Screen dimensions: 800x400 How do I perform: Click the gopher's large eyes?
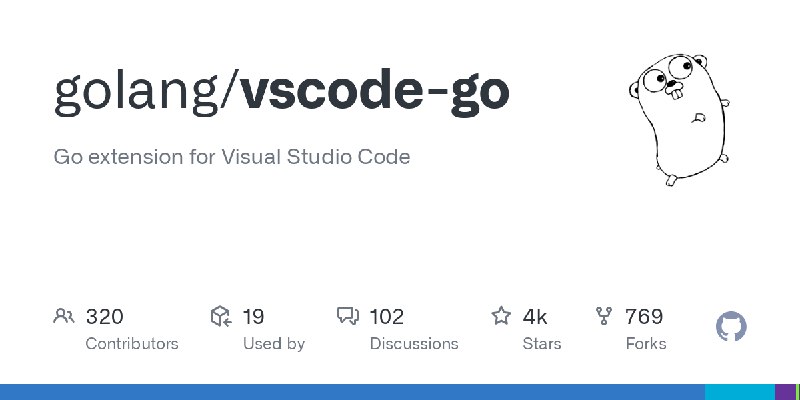point(667,73)
